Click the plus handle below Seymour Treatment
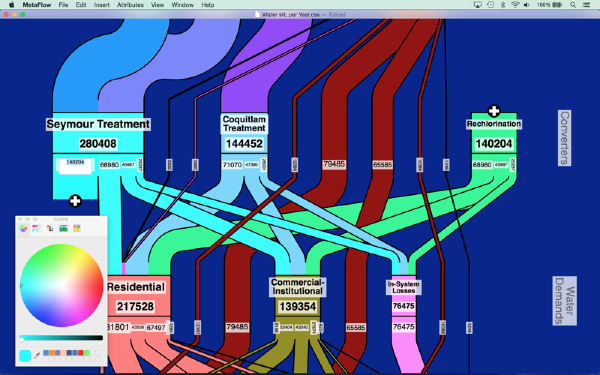Screen dimensions: 600x375 pos(75,201)
